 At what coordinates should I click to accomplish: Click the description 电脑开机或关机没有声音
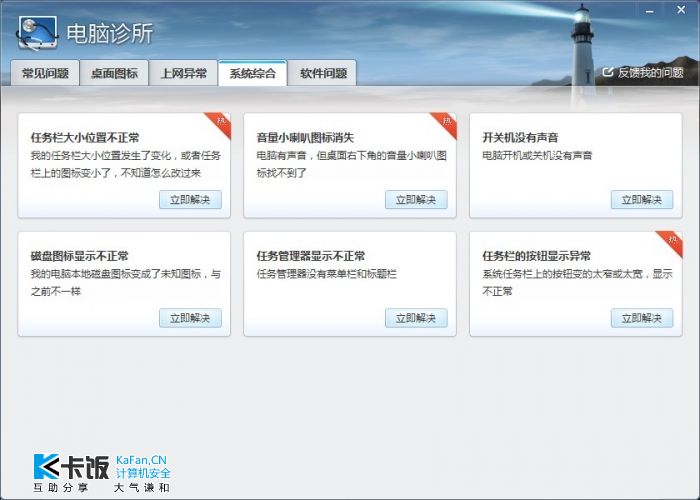(x=537, y=155)
